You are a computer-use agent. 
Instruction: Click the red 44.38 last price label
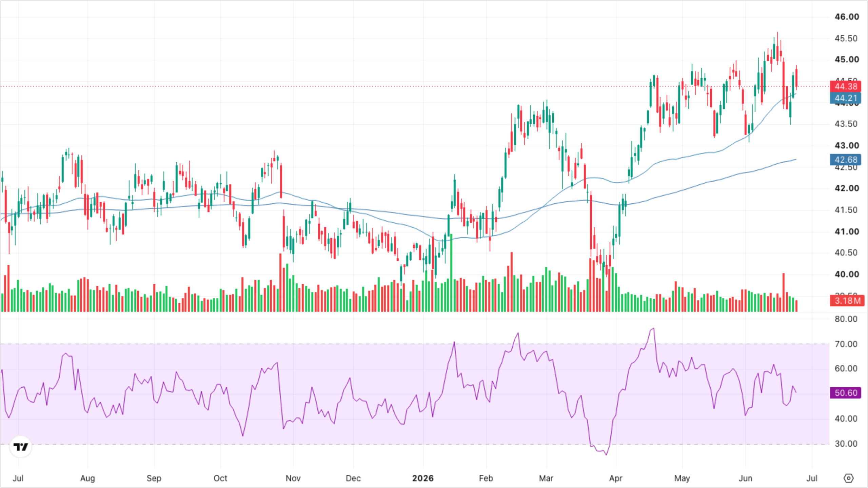[x=846, y=86]
